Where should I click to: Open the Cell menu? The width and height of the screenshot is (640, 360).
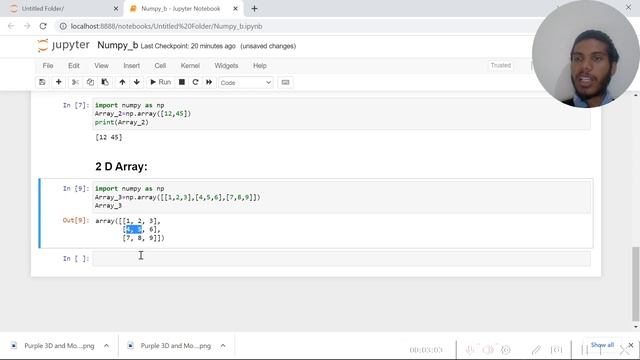[160, 66]
